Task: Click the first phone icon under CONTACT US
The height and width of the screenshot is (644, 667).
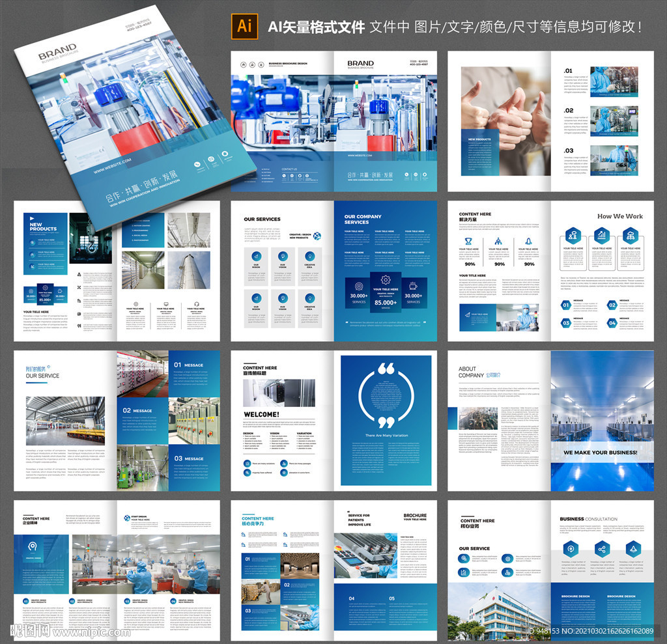Action: tap(285, 176)
